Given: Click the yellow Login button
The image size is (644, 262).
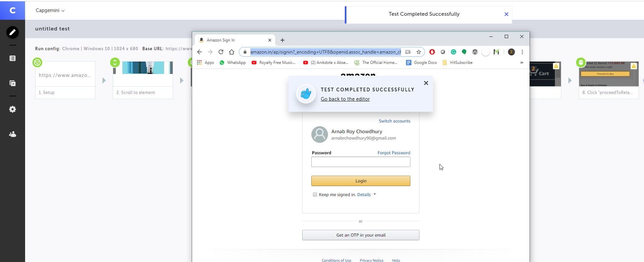Looking at the screenshot, I should (x=361, y=181).
